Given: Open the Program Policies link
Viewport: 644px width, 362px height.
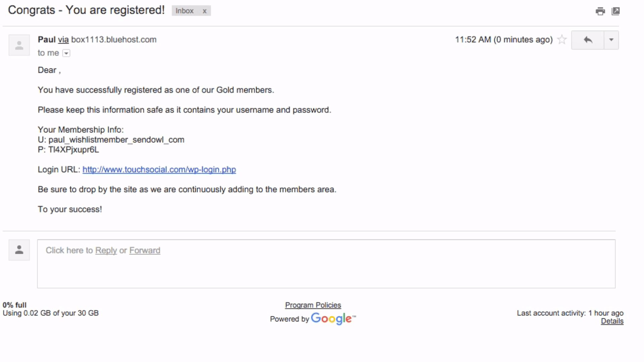Looking at the screenshot, I should point(313,305).
